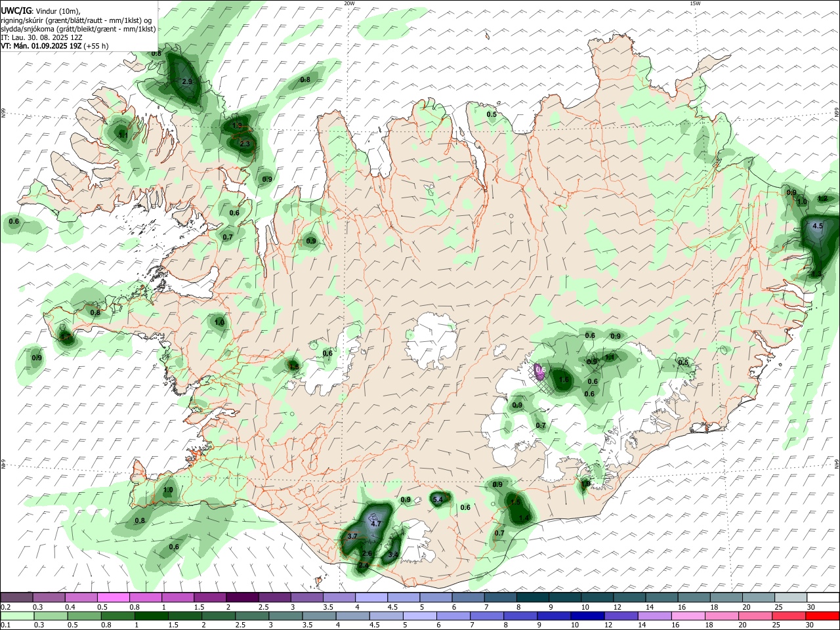840x630 pixels.
Task: Click the pale pink 16–18 swatch on lower scale
Action: [688, 616]
